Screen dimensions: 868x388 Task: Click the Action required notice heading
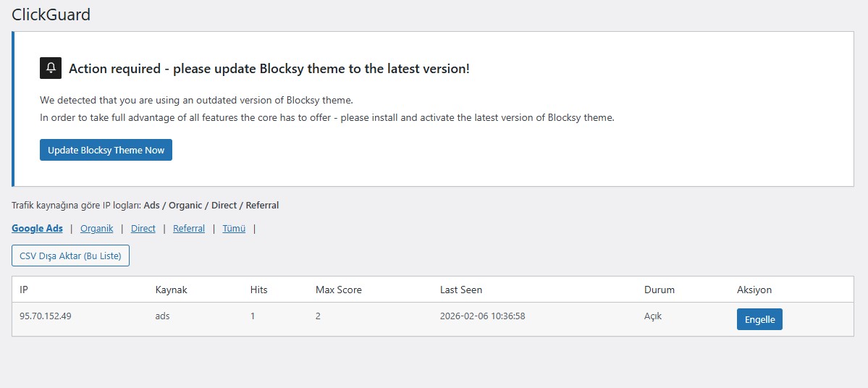pyautogui.click(x=269, y=69)
